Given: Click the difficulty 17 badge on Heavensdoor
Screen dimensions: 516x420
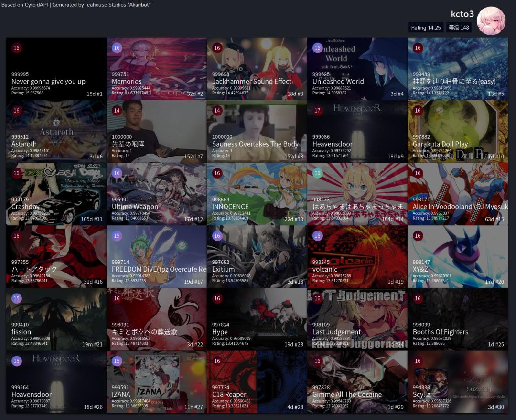Looking at the screenshot, I should (317, 111).
